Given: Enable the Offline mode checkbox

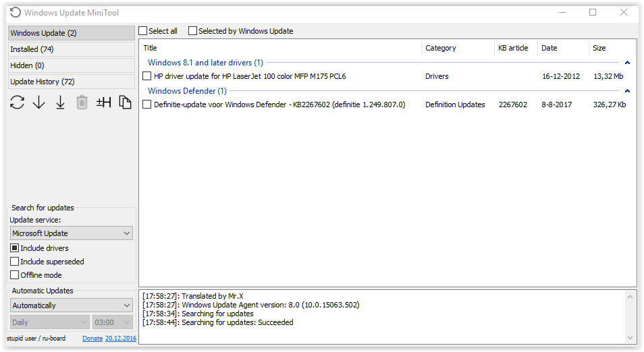Looking at the screenshot, I should tap(15, 275).
